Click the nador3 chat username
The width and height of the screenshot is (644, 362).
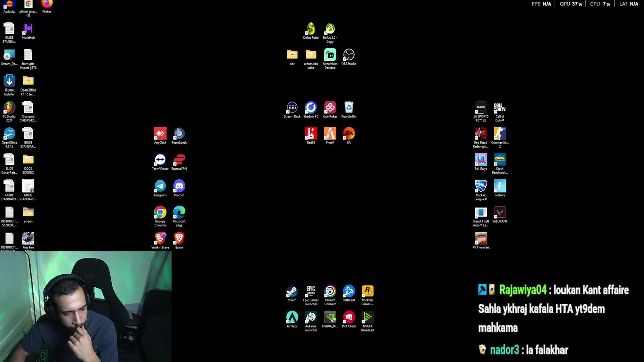[504, 350]
